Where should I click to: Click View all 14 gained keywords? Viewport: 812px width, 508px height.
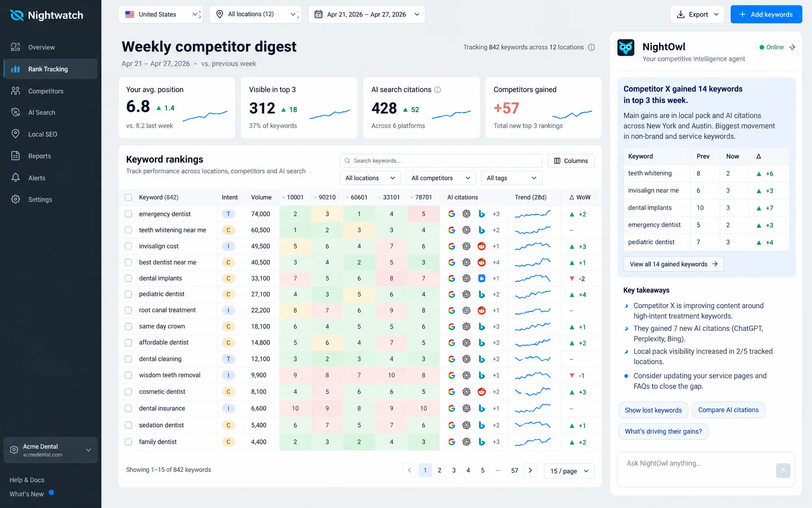pyautogui.click(x=674, y=264)
